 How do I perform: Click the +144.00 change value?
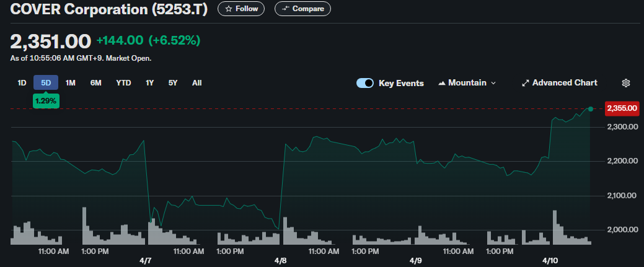(x=120, y=40)
